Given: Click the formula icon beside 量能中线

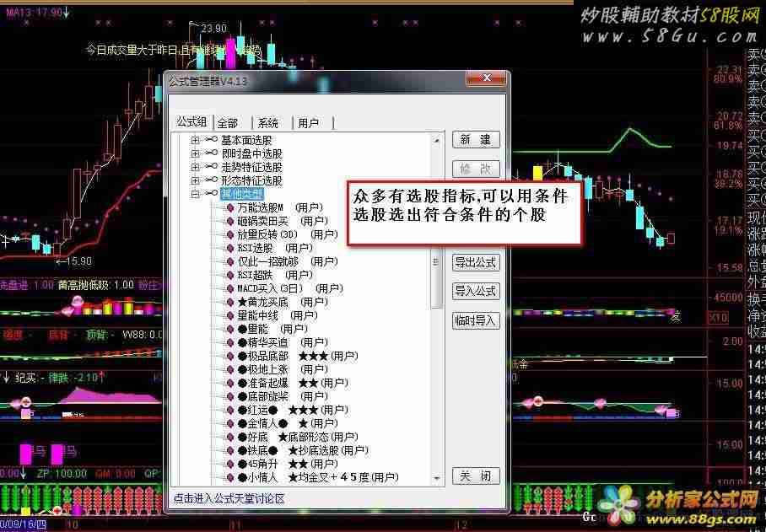Looking at the screenshot, I should click(x=229, y=315).
